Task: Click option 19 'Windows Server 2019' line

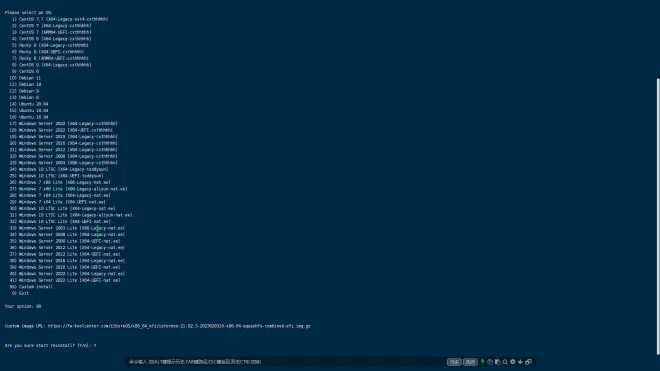Action: click(x=64, y=136)
